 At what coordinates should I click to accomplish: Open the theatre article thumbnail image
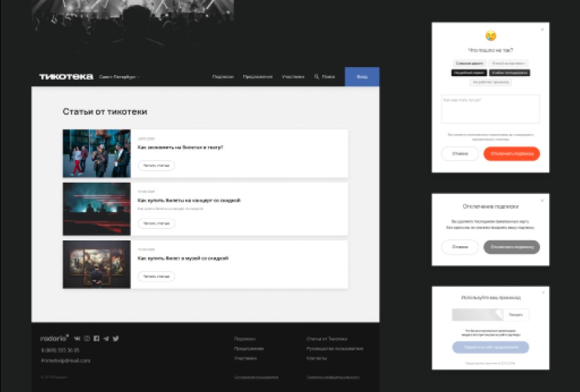(x=97, y=153)
